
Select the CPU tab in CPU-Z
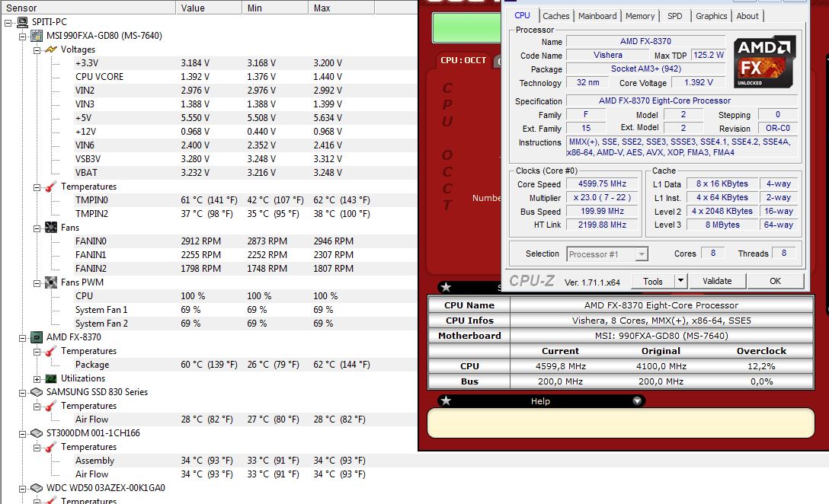pos(523,15)
